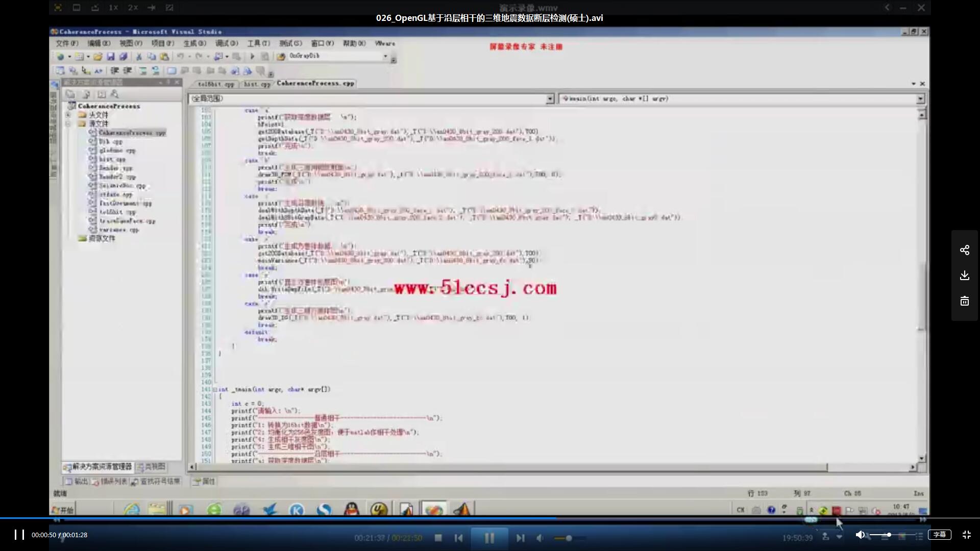This screenshot has height=551, width=980.
Task: Switch to the to16bit.cpp editor tab
Action: [215, 84]
